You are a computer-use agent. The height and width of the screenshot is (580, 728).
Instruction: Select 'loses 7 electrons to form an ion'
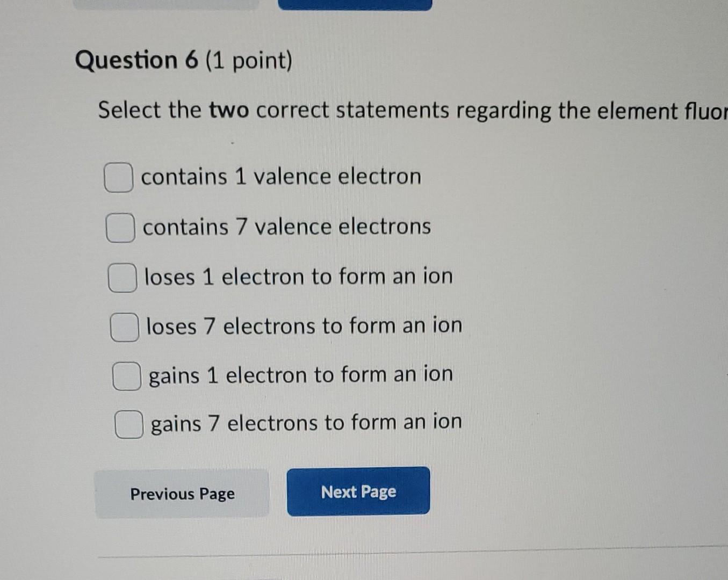pos(124,327)
